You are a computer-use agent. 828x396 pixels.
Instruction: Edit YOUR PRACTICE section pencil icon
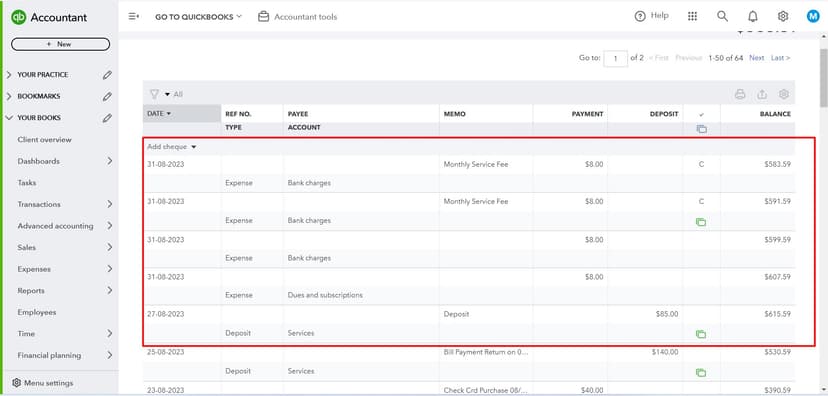[x=107, y=75]
